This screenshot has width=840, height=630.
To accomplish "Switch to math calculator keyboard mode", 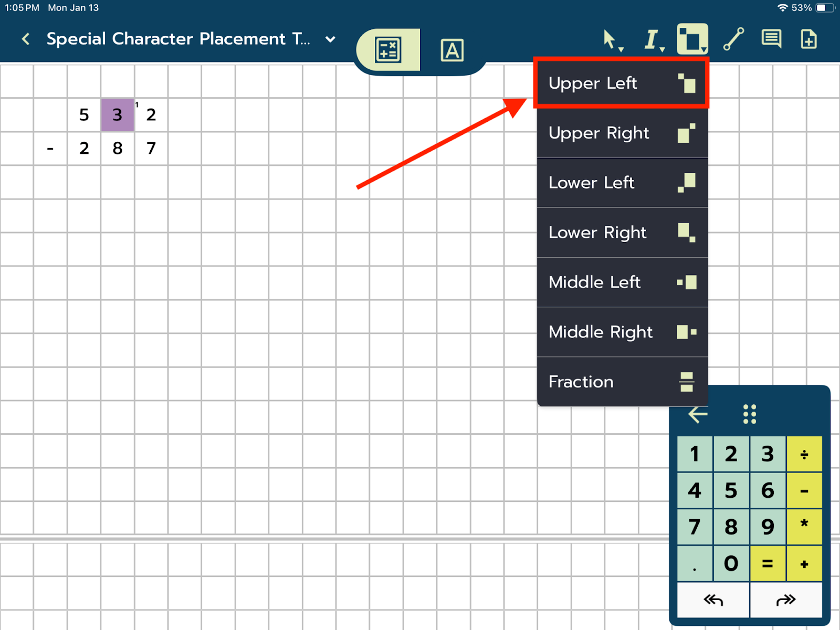I will (x=388, y=50).
